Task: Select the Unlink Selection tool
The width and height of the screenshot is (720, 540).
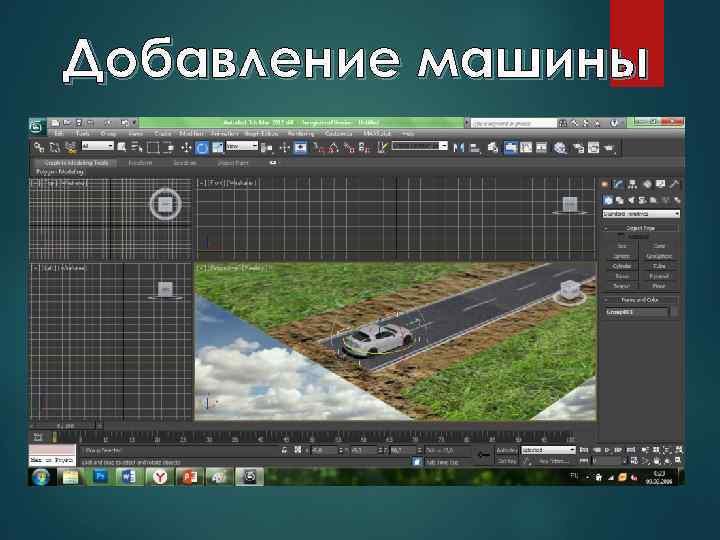Action: click(55, 147)
